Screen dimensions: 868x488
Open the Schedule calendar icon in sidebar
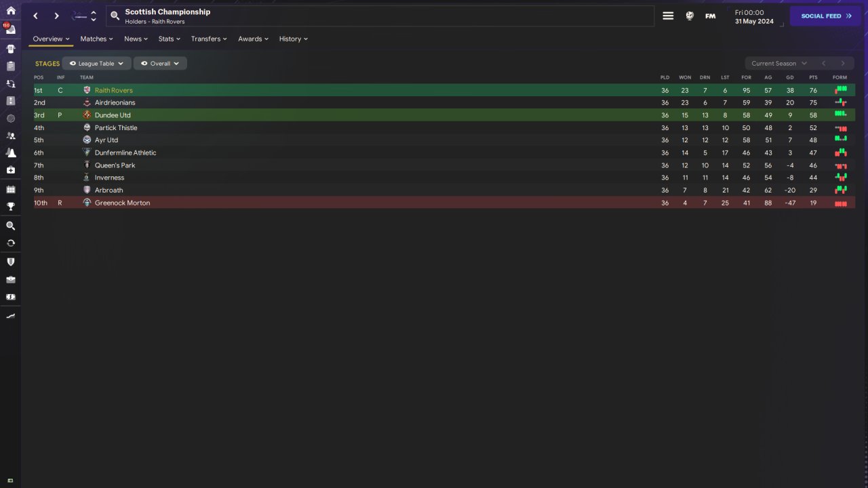tap(10, 190)
